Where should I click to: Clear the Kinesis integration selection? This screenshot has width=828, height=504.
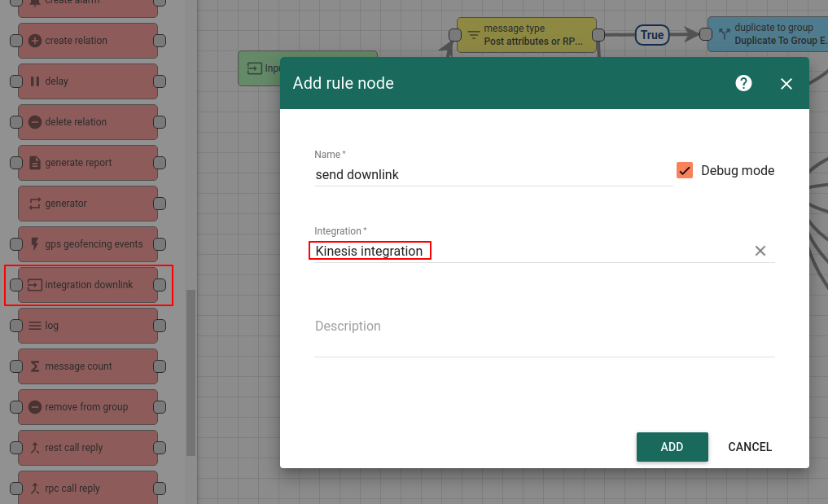pos(760,251)
